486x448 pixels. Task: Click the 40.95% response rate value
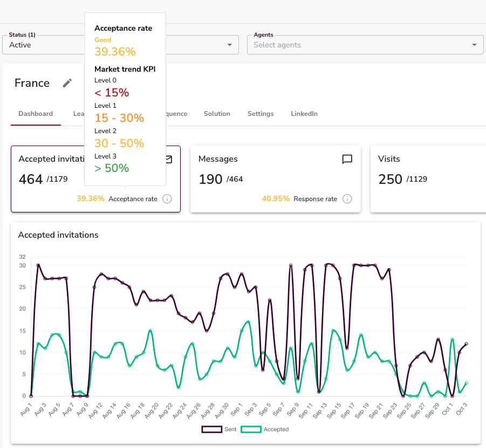point(276,199)
